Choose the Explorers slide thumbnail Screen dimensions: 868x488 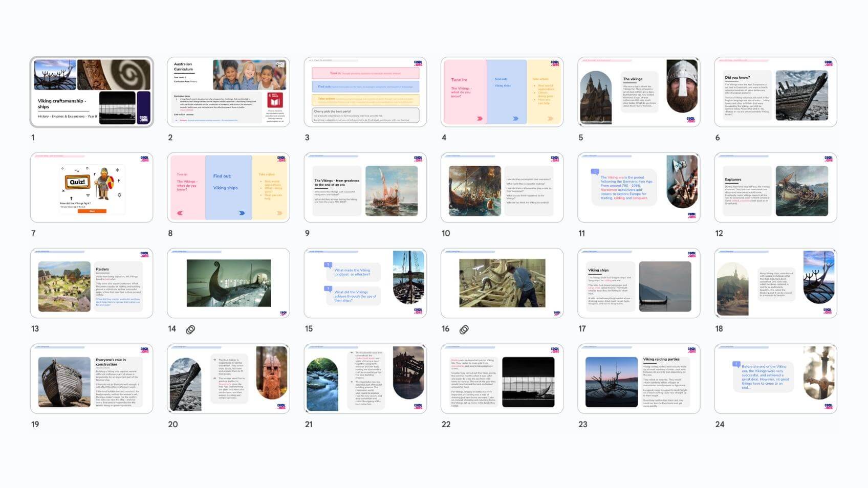pyautogui.click(x=775, y=188)
